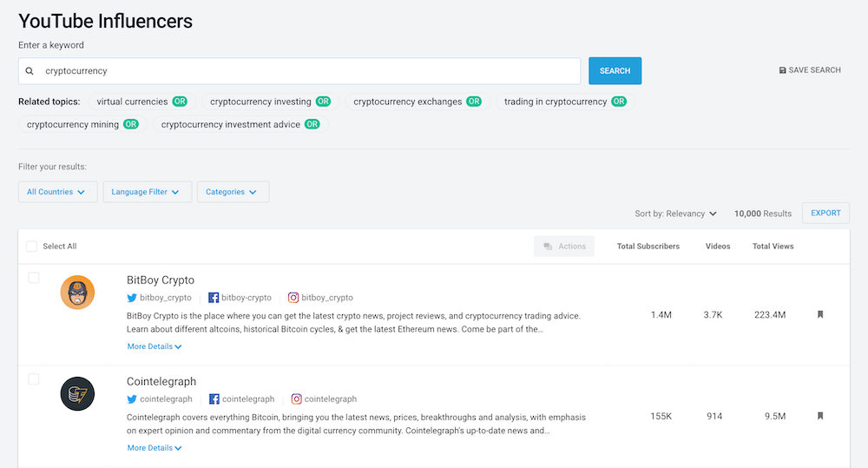Click Cointelegraph logo avatar
Image resolution: width=868 pixels, height=468 pixels.
point(77,394)
